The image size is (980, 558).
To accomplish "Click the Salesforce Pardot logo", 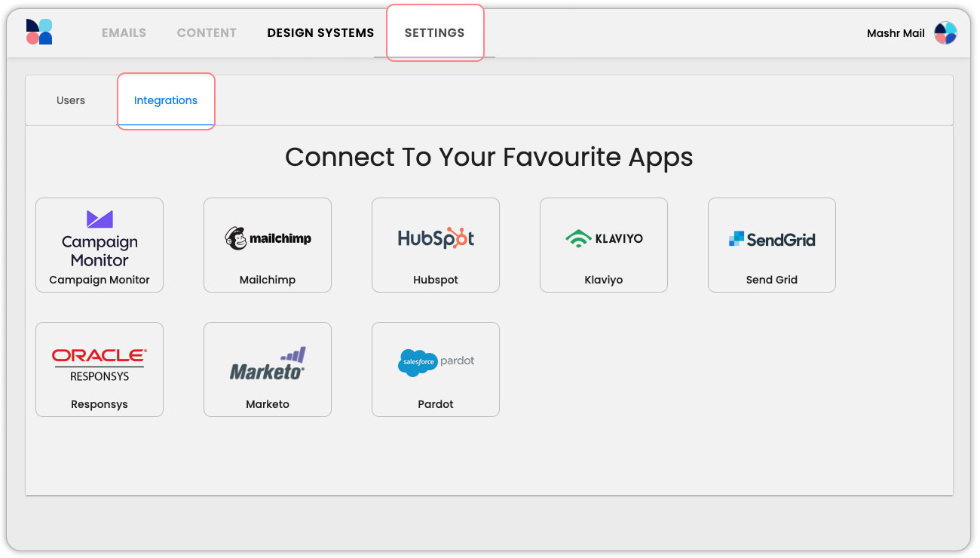I will 436,362.
